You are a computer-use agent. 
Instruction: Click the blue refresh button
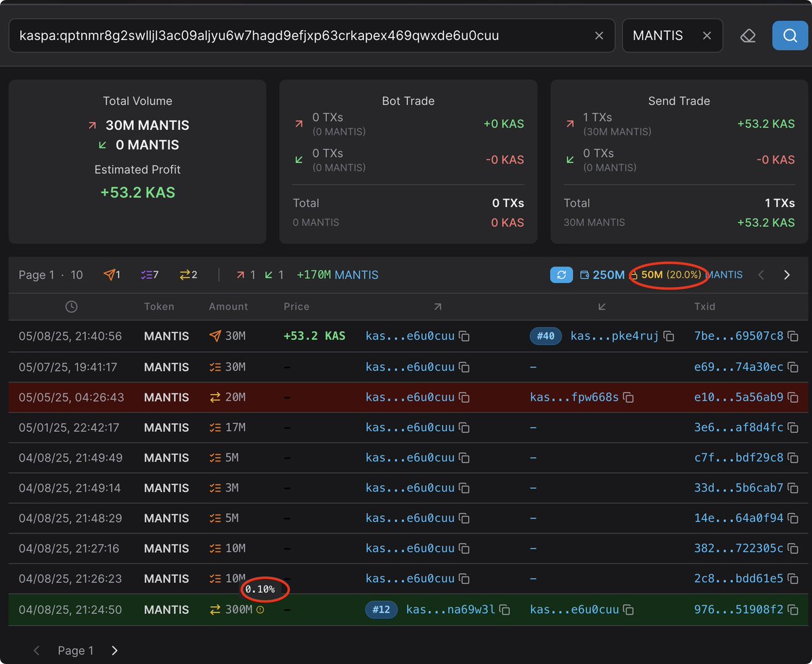[x=561, y=275]
